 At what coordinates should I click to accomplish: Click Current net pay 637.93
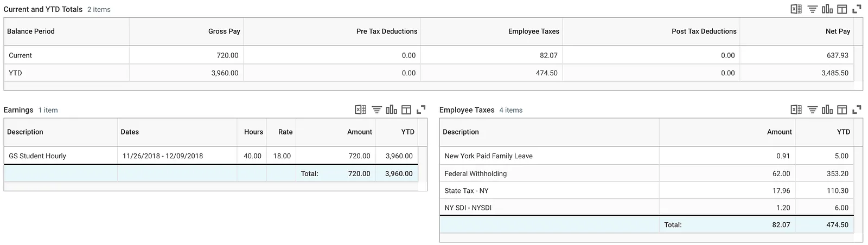click(x=837, y=55)
